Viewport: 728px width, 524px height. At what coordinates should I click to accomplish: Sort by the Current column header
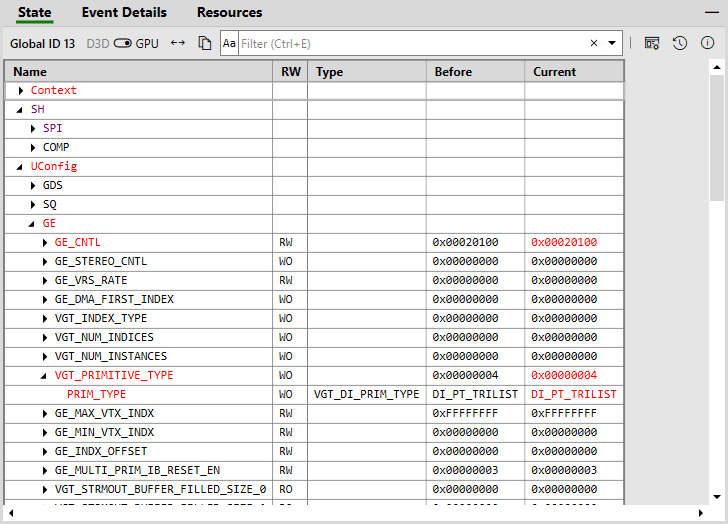(x=574, y=72)
